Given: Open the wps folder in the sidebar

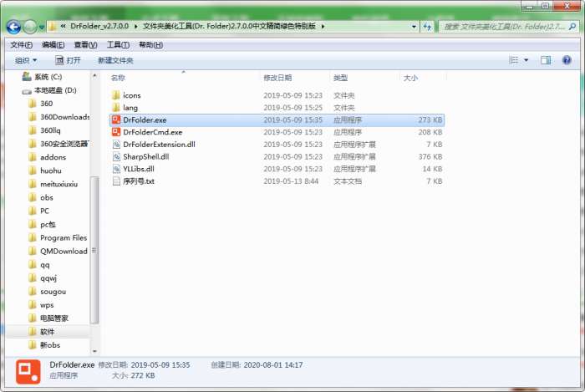Looking at the screenshot, I should coord(42,305).
